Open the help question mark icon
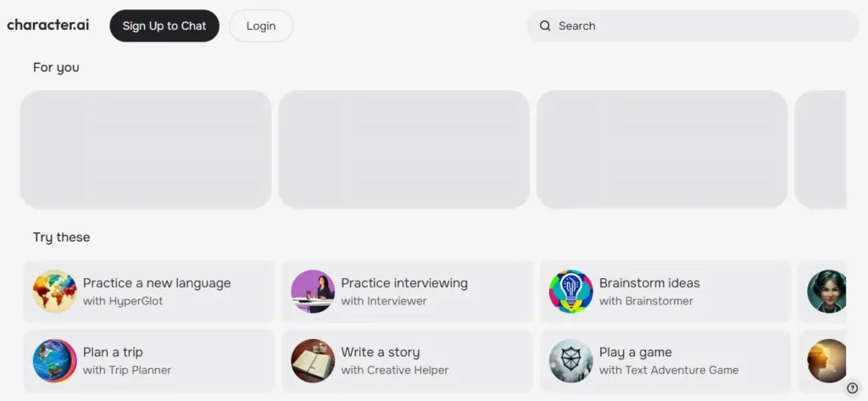868x401 pixels. pos(853,387)
